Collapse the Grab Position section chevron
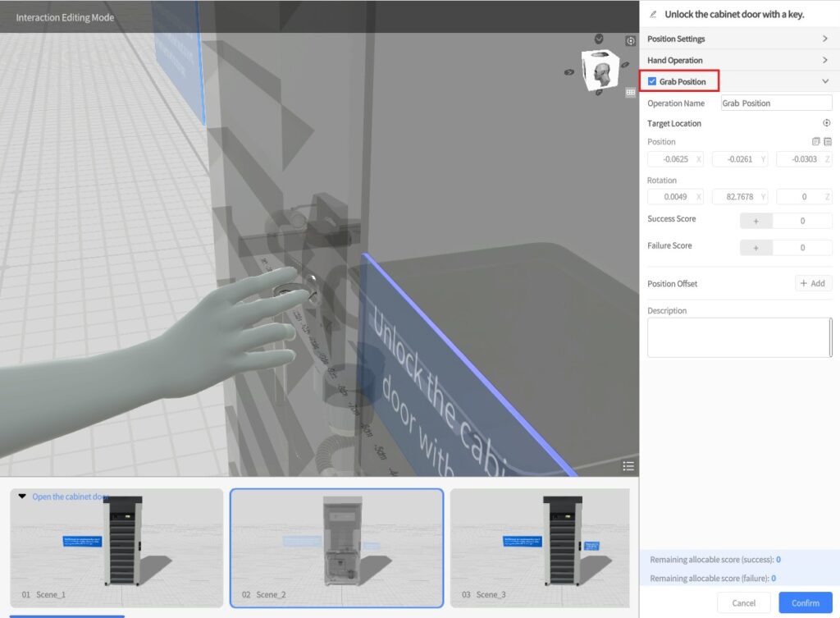 (x=825, y=81)
